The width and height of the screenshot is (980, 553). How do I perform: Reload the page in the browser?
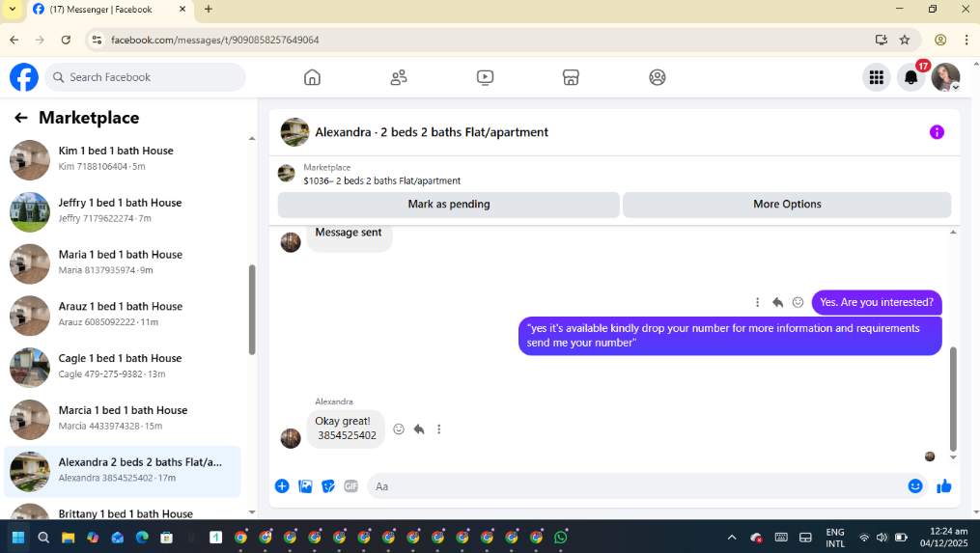(66, 40)
